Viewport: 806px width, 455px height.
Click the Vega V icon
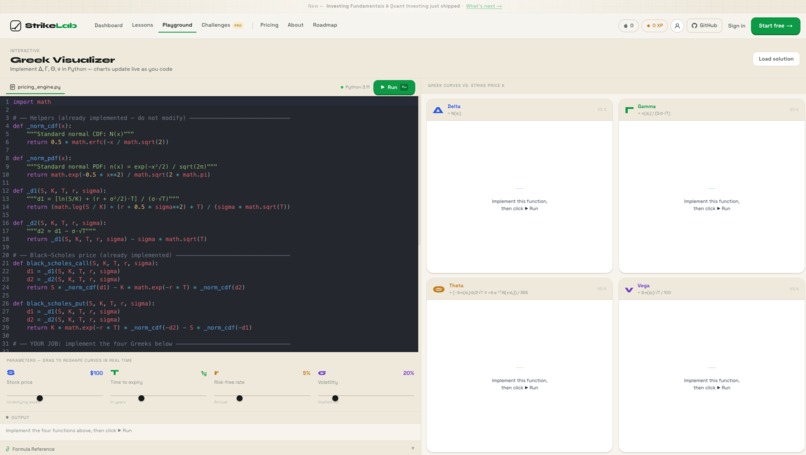click(x=629, y=289)
